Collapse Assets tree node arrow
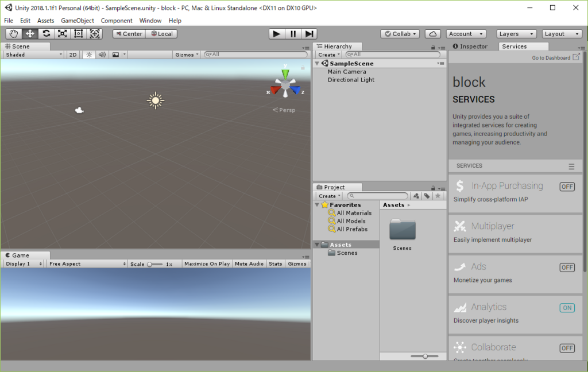Screen dimensions: 588x372 click(x=317, y=245)
